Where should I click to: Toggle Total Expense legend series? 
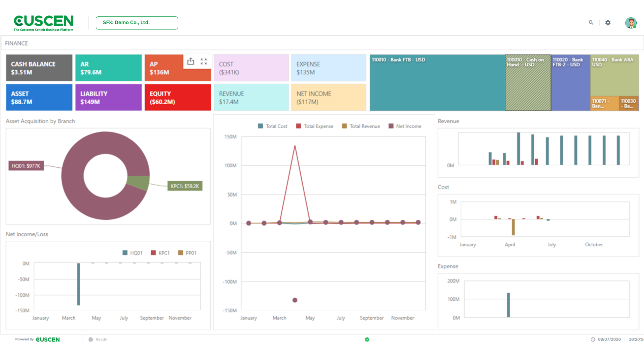[315, 126]
